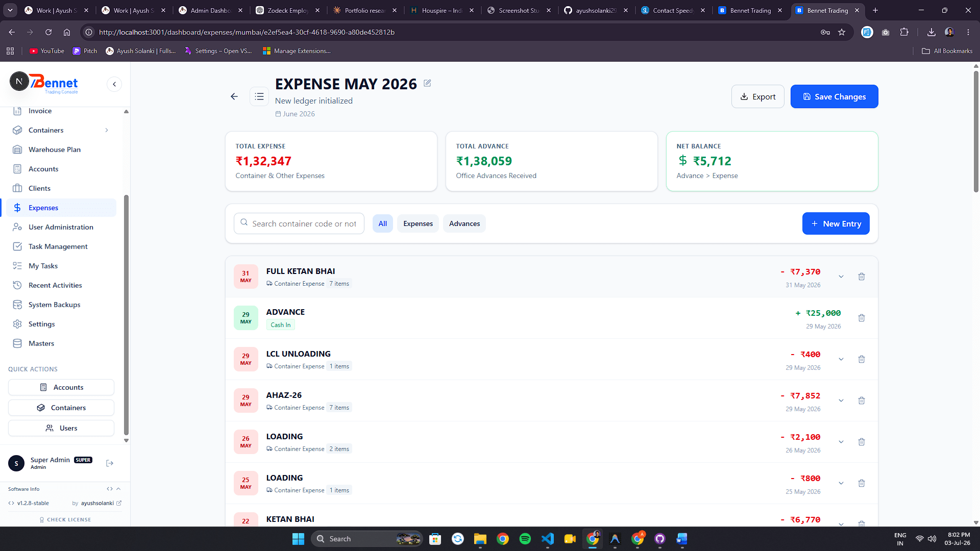
Task: Delete the LCL UNLOADING entry
Action: [x=862, y=359]
